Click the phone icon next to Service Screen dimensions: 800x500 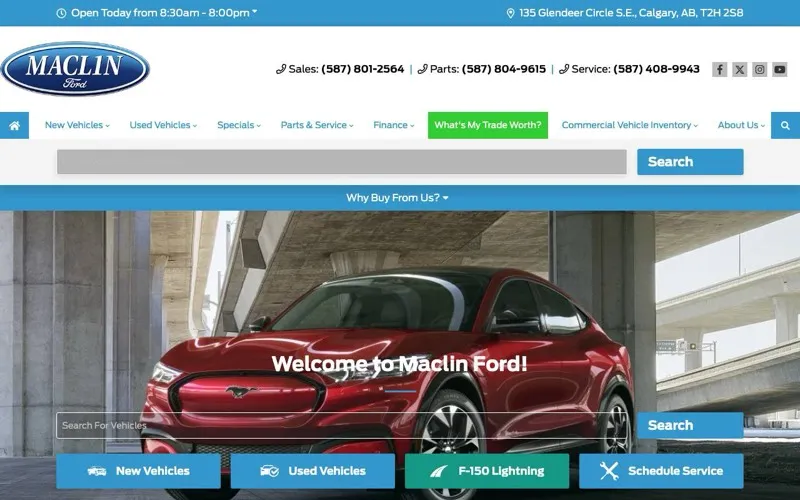564,69
